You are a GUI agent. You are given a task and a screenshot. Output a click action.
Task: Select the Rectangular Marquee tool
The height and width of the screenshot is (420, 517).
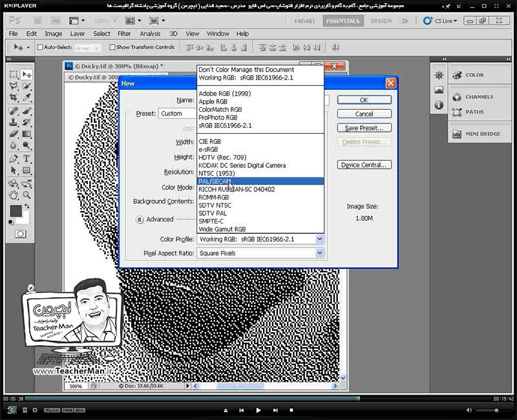[13, 74]
